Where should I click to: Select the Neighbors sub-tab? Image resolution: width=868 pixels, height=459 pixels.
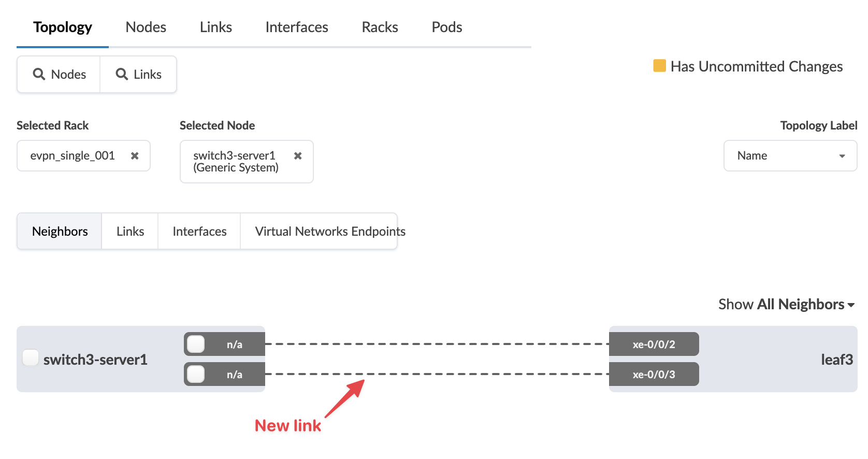coord(60,231)
